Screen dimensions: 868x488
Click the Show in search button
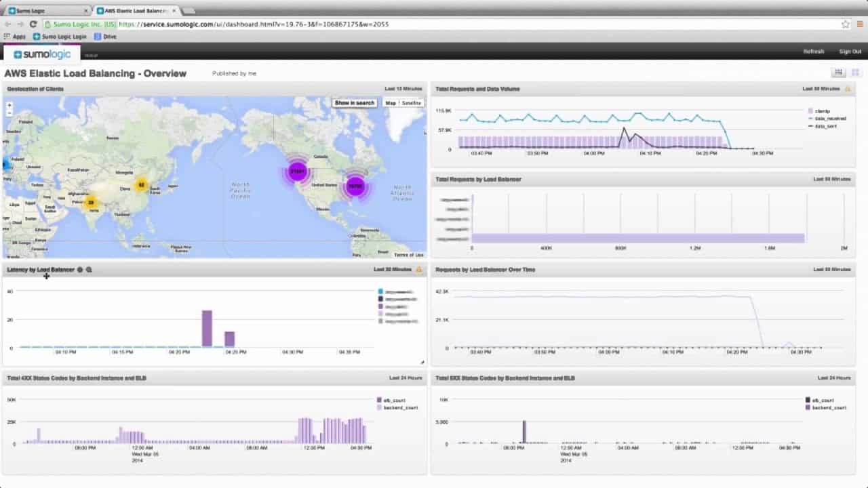click(x=354, y=103)
